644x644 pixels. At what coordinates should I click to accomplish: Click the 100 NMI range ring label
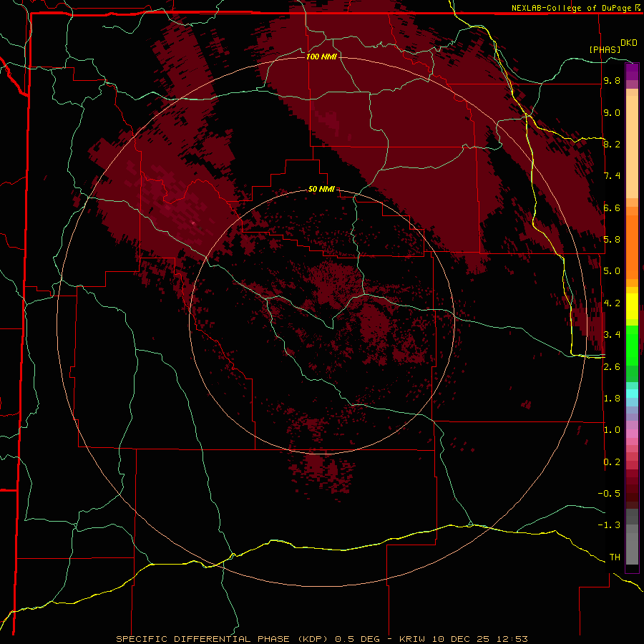321,57
